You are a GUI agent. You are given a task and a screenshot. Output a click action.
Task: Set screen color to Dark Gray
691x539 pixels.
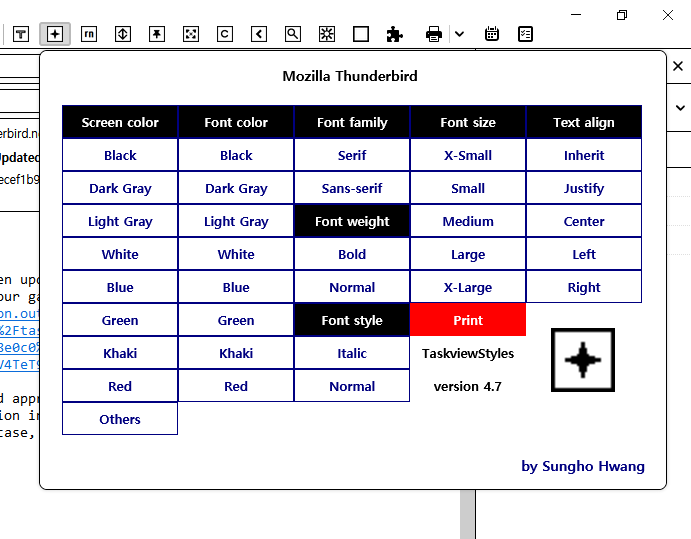120,188
